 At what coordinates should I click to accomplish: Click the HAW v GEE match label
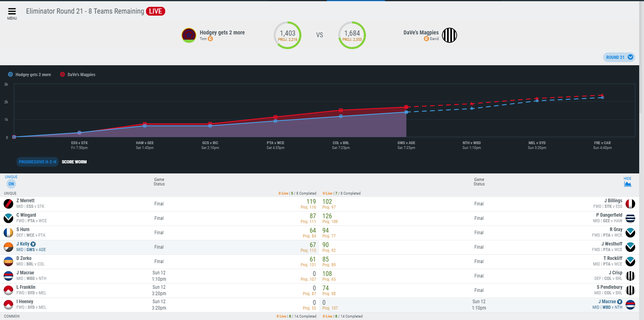coord(145,143)
